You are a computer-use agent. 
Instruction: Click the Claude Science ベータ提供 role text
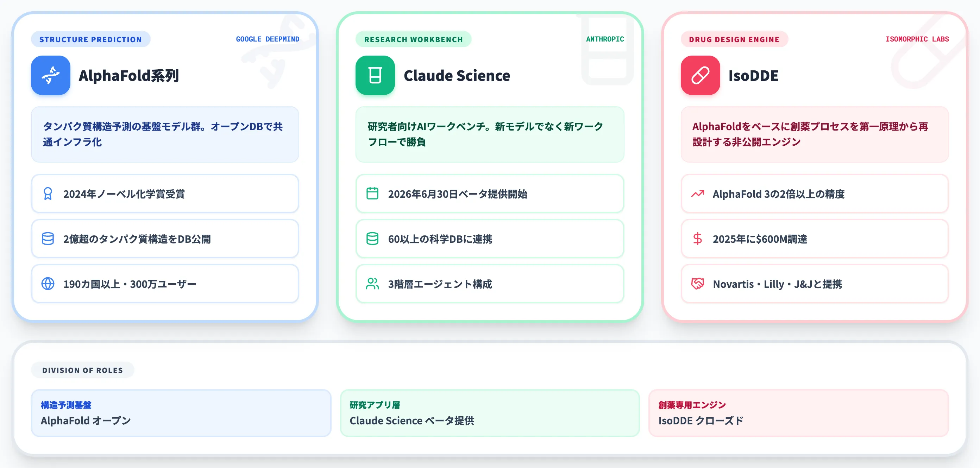point(412,420)
